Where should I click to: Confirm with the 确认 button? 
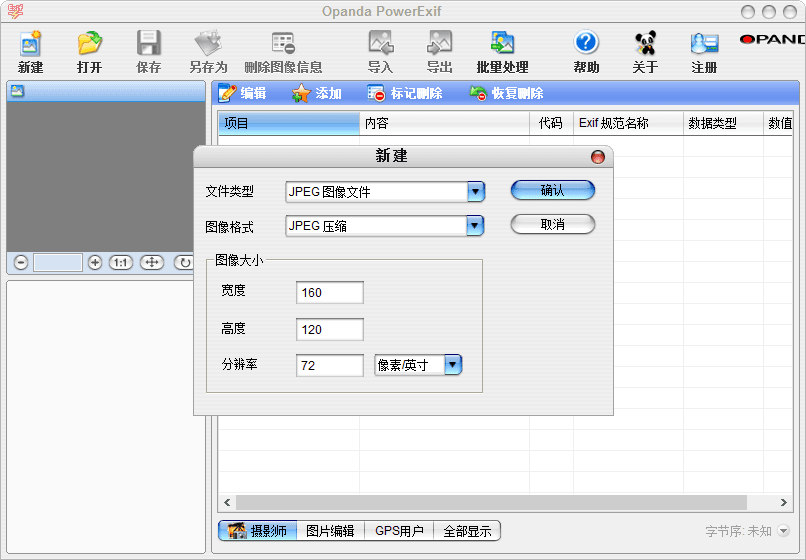[553, 190]
